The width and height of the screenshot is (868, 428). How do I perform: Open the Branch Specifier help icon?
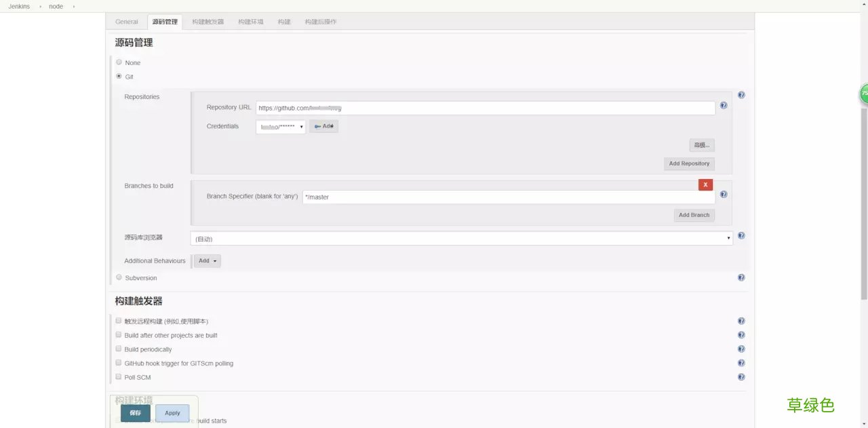click(723, 194)
